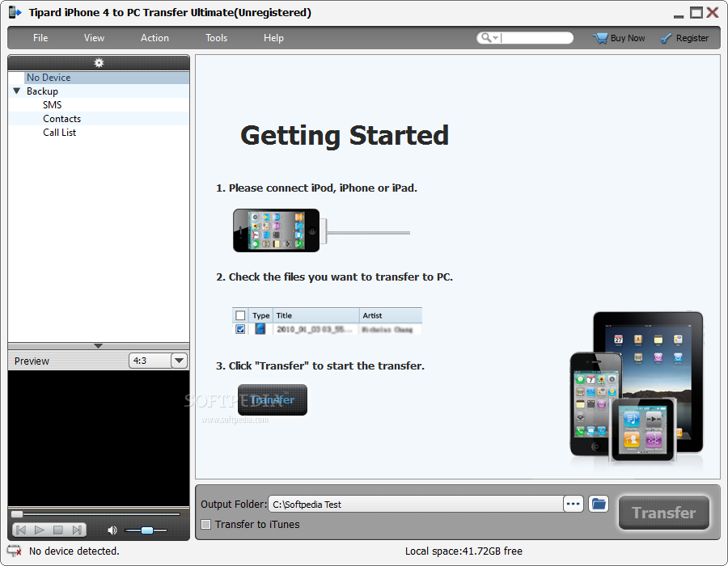This screenshot has width=728, height=566.
Task: Click the large Transfer button
Action: click(x=664, y=513)
